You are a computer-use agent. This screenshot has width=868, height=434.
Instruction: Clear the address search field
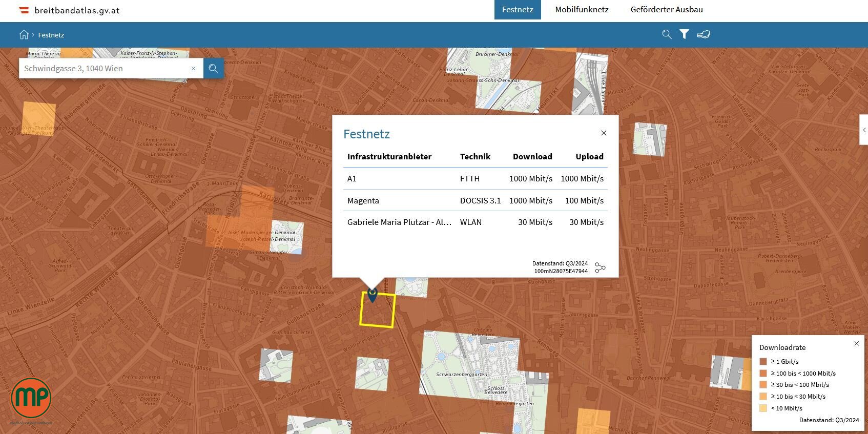193,68
